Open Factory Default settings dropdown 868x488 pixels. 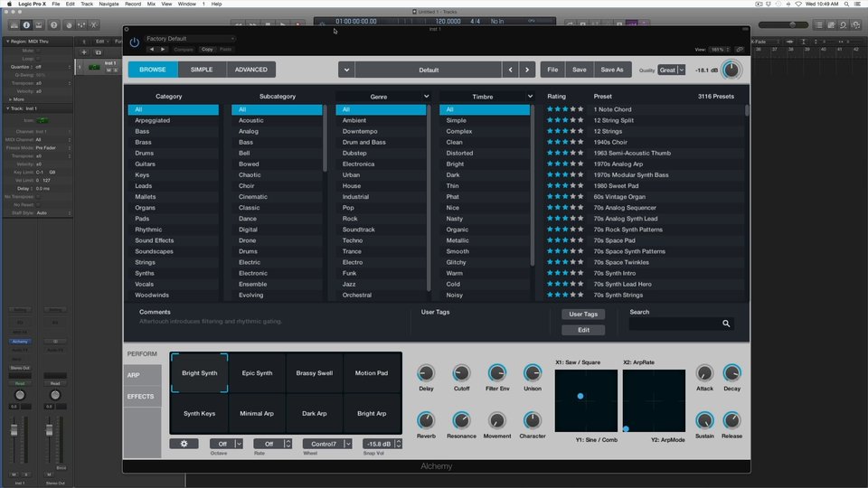point(190,39)
